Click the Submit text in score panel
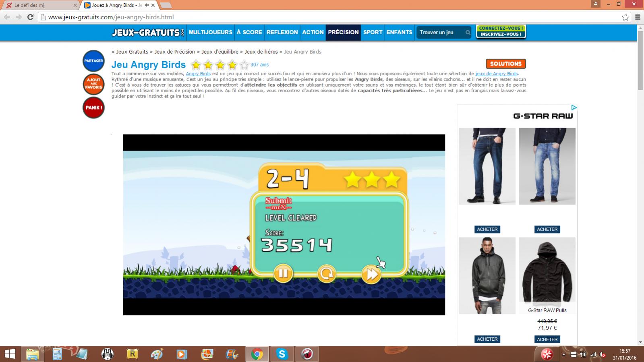 tap(278, 201)
